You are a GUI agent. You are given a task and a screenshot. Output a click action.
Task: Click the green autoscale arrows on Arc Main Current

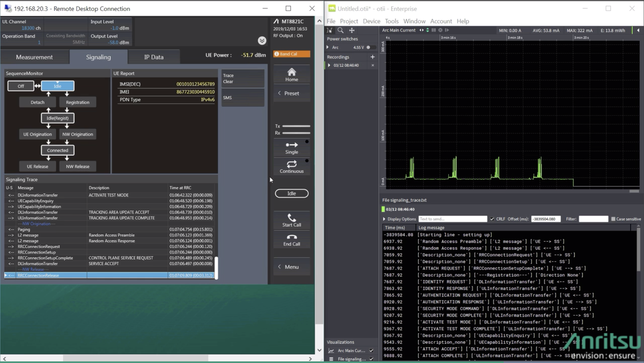click(x=427, y=30)
